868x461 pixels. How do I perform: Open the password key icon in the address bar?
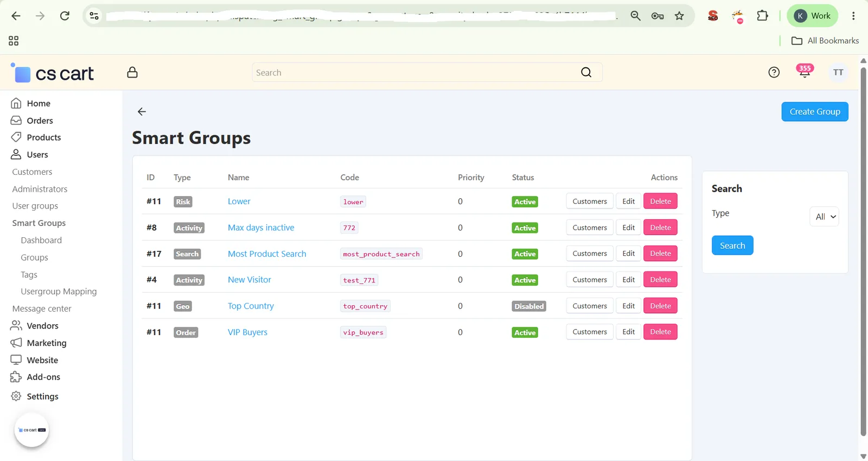(x=658, y=16)
